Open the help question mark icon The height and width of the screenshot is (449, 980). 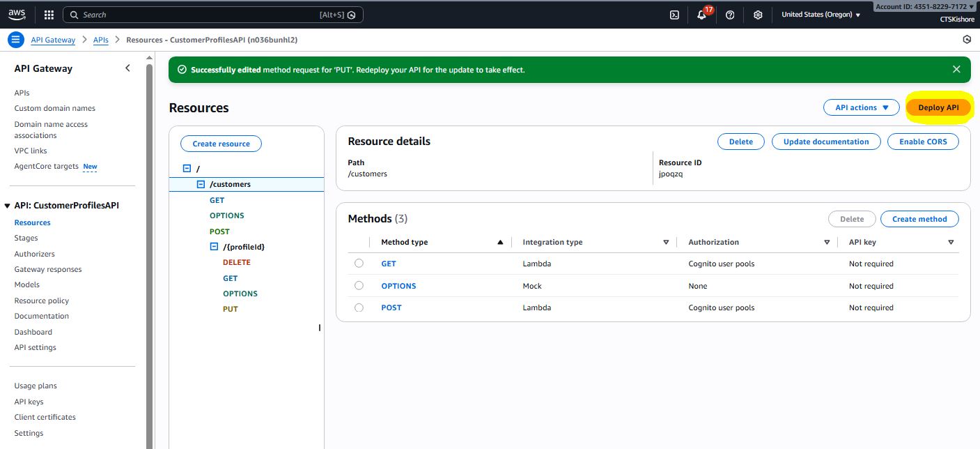point(730,15)
